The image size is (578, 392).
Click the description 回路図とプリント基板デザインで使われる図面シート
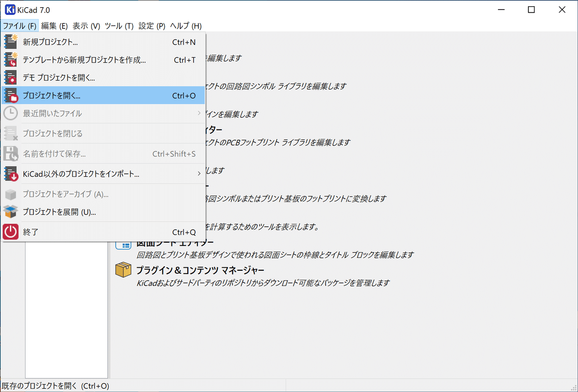click(275, 255)
